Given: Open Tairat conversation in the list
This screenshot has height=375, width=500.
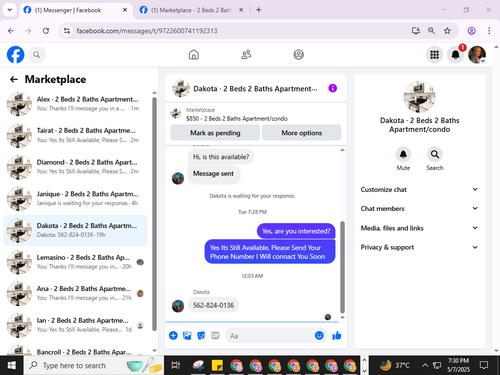Looking at the screenshot, I should 75,135.
